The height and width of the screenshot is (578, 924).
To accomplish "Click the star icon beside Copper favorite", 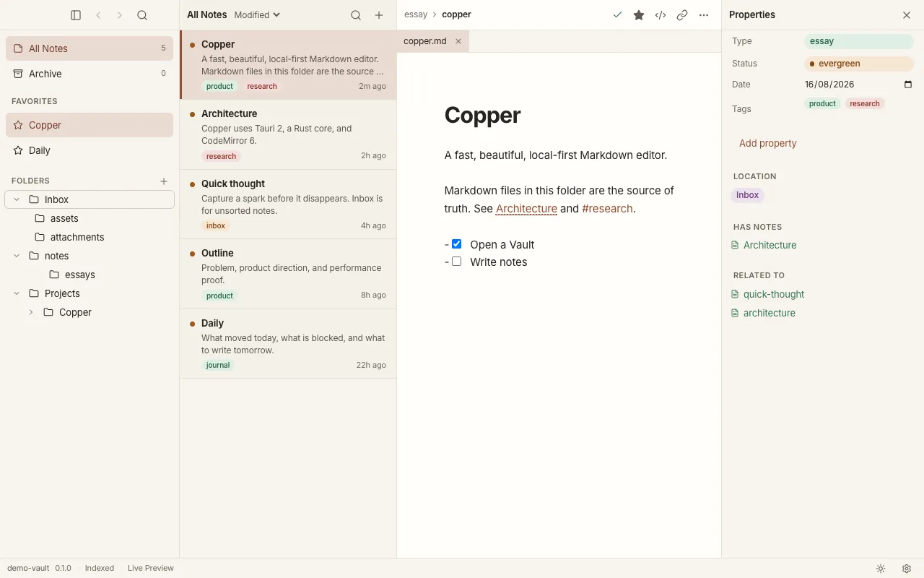I will click(18, 125).
